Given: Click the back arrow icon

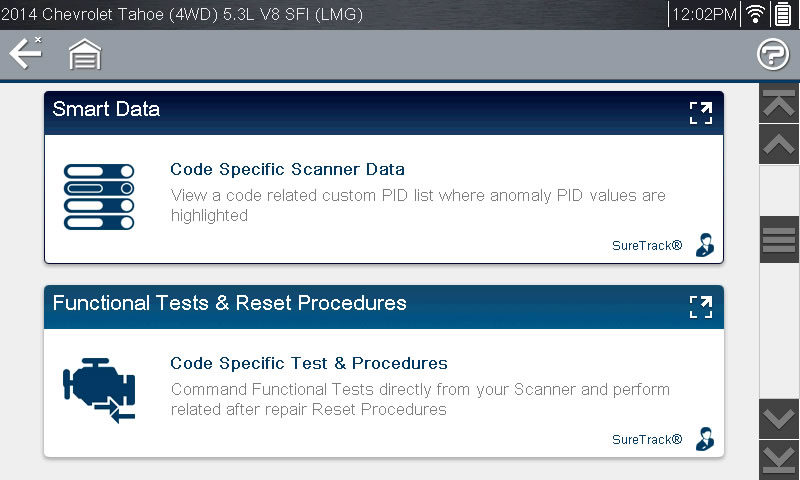Looking at the screenshot, I should [25, 53].
